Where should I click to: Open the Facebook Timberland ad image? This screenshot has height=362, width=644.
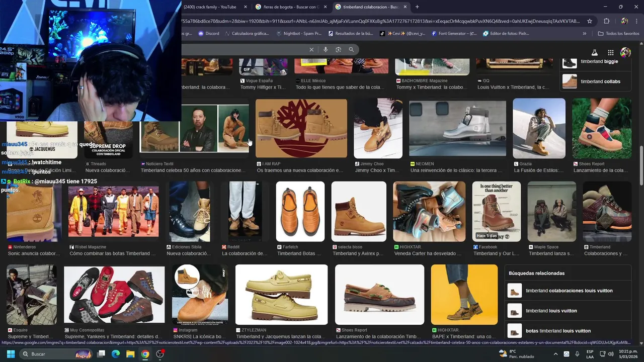tap(497, 211)
